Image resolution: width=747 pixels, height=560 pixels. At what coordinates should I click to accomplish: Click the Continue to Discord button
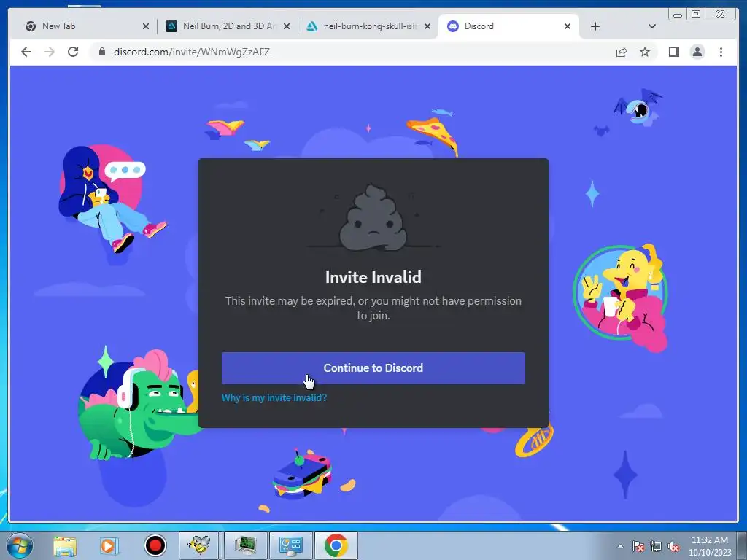tap(373, 367)
